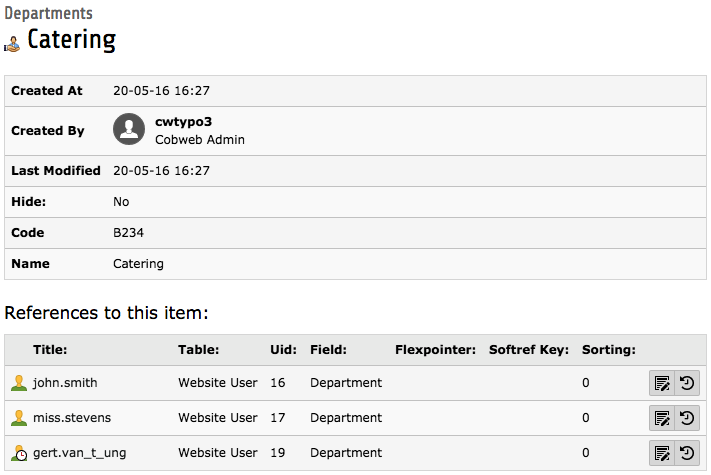The image size is (711, 475).
Task: Open the john.smith reference
Action: [x=65, y=383]
